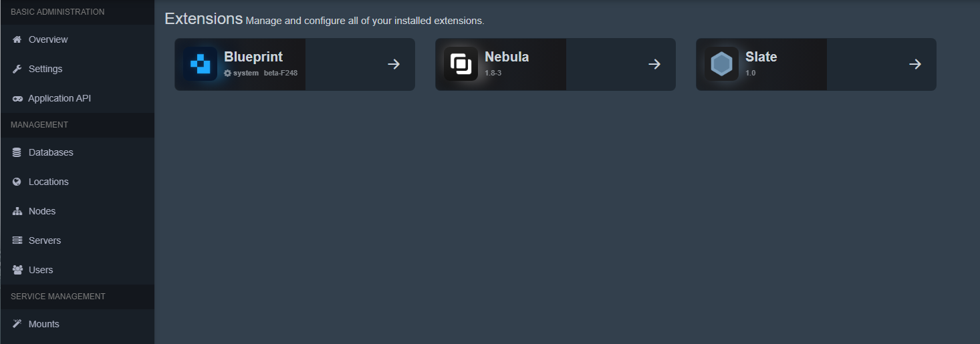
Task: Click the Application API gamepad icon
Action: (x=17, y=98)
